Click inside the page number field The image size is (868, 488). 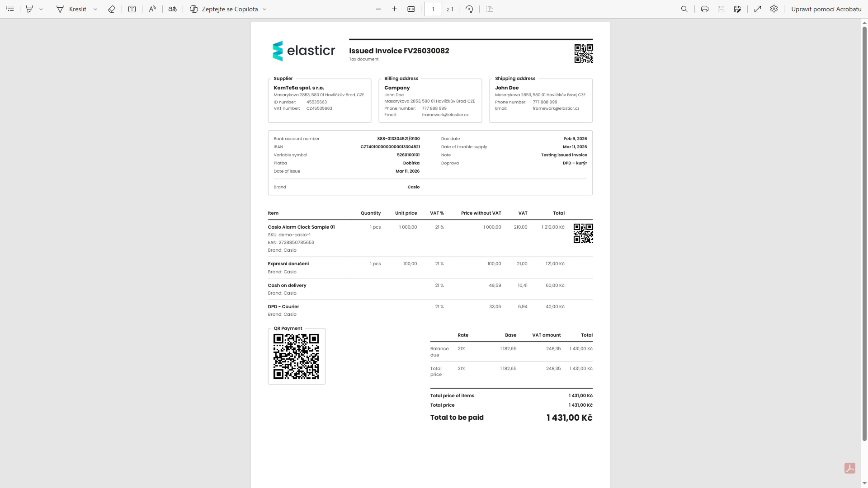click(433, 9)
